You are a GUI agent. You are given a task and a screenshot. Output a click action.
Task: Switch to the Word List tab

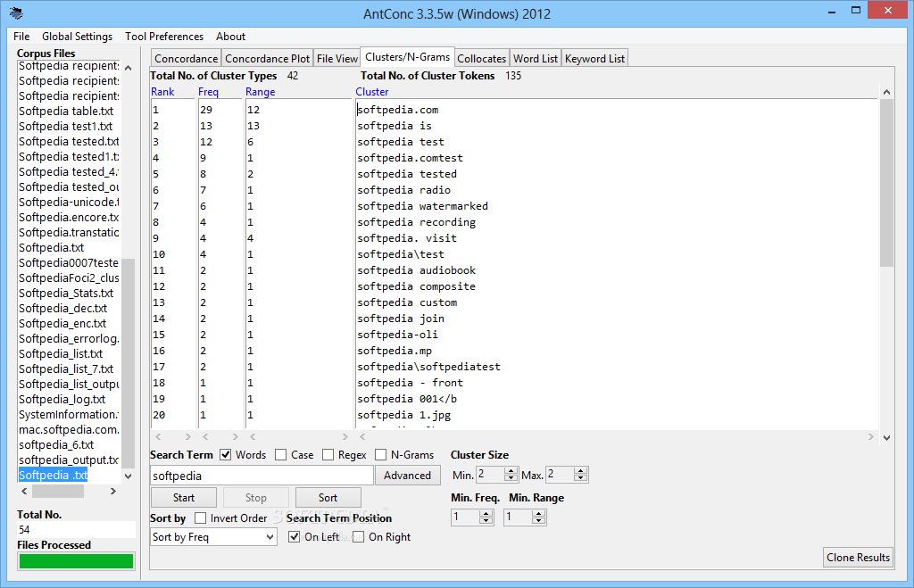[536, 58]
